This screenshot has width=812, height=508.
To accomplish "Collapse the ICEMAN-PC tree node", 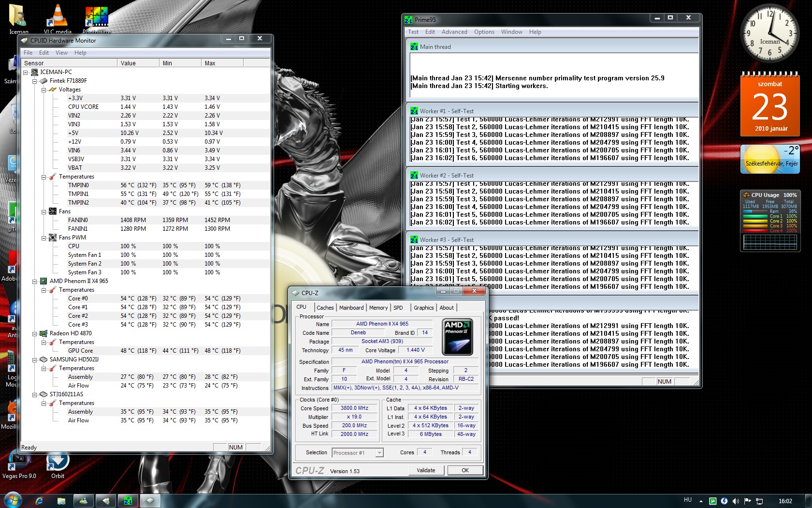I will pos(26,72).
